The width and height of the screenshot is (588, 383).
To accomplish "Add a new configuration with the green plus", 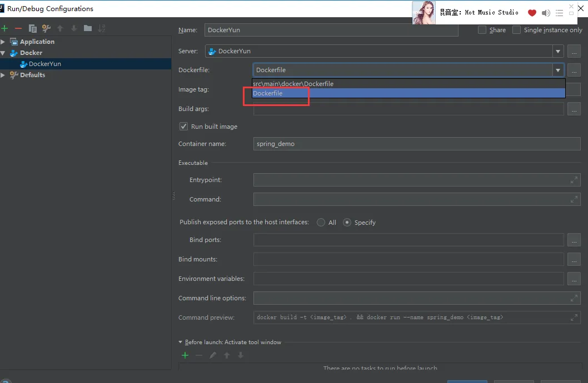I will 5,28.
